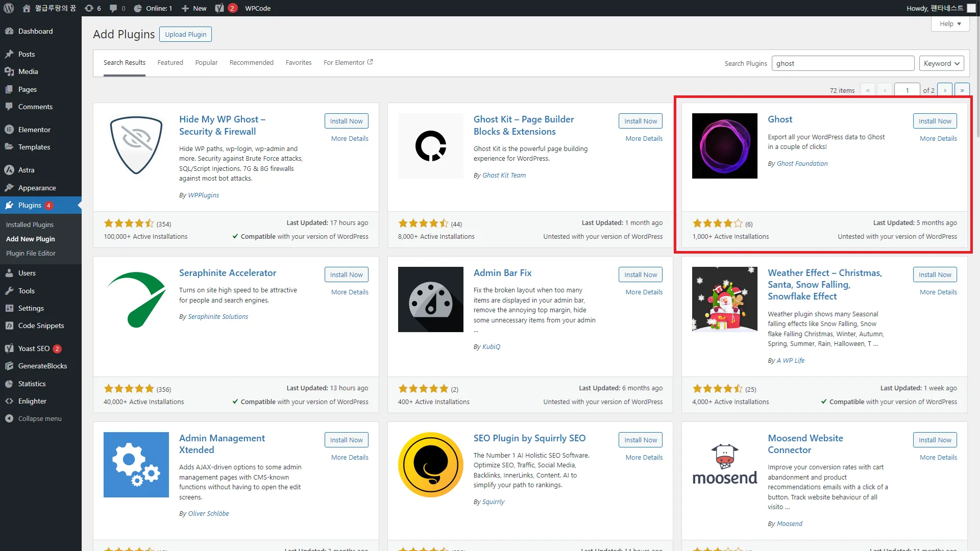Click the updates icon showing 6 updates
Image resolution: width=980 pixels, height=551 pixels.
[90, 8]
